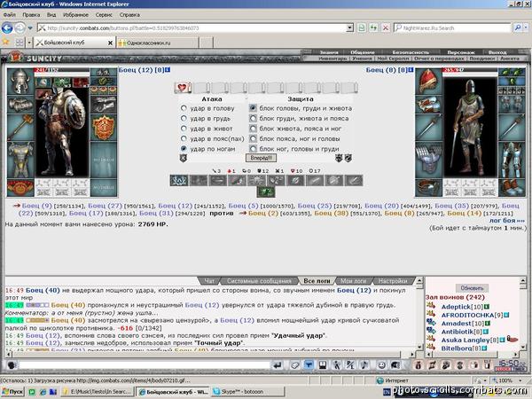Open the Инвентарь menu link
This screenshot has height=399, width=532.
332,59
